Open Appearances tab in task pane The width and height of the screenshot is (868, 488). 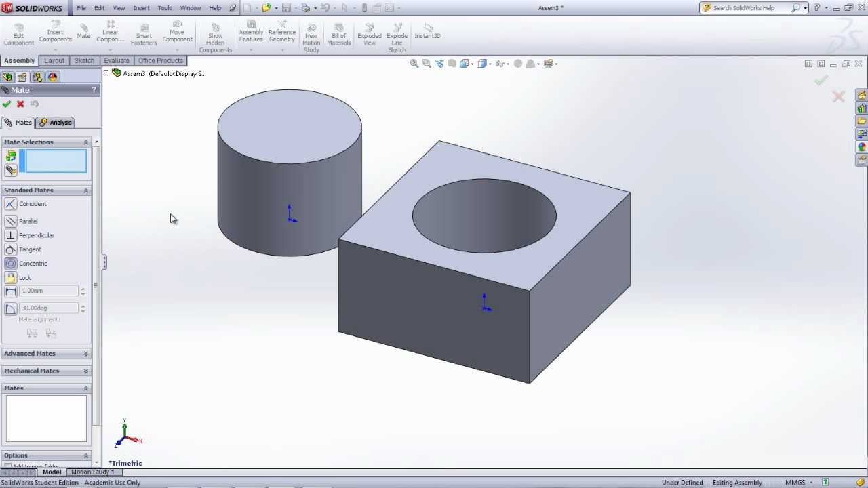861,147
